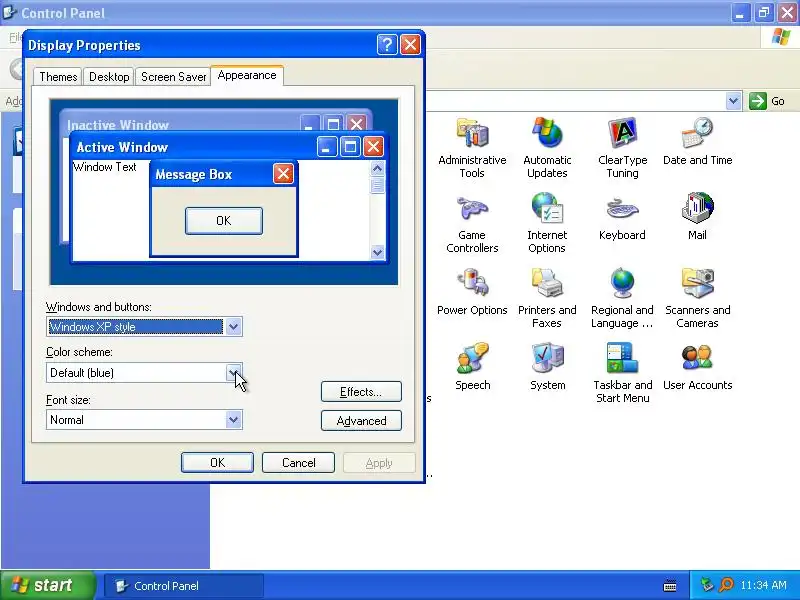The height and width of the screenshot is (600, 800).
Task: Launch the ClearType Tuning applet
Action: coord(622,134)
